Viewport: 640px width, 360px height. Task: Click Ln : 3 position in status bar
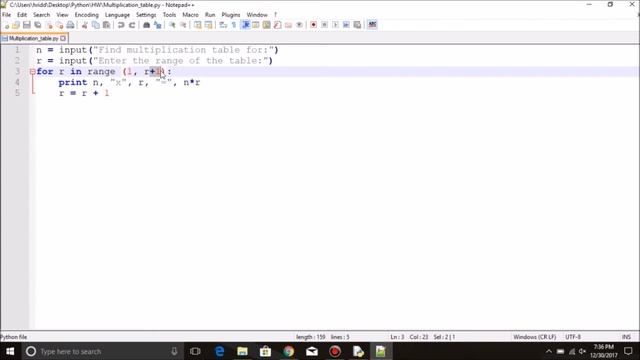(x=397, y=337)
